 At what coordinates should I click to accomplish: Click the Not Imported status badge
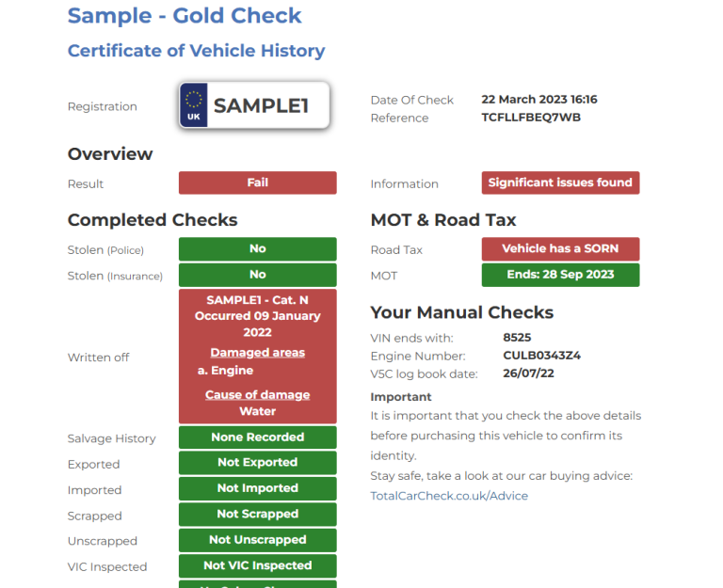click(257, 488)
